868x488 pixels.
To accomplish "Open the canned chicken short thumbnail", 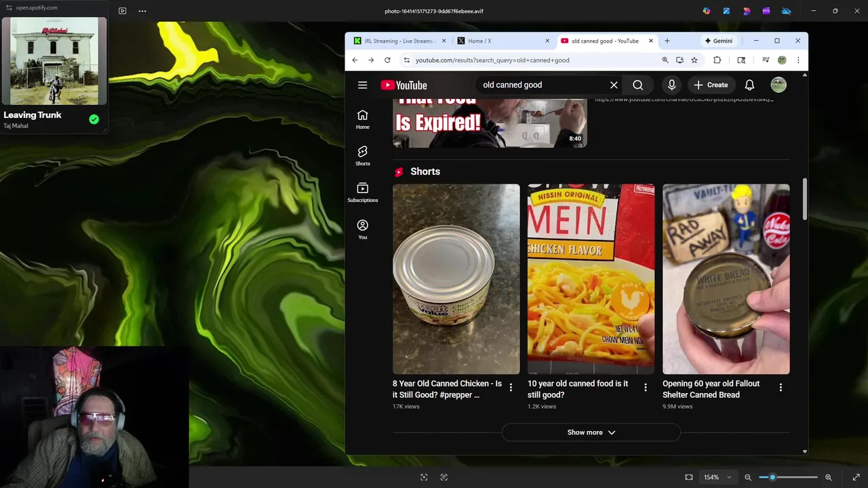I will pos(456,279).
